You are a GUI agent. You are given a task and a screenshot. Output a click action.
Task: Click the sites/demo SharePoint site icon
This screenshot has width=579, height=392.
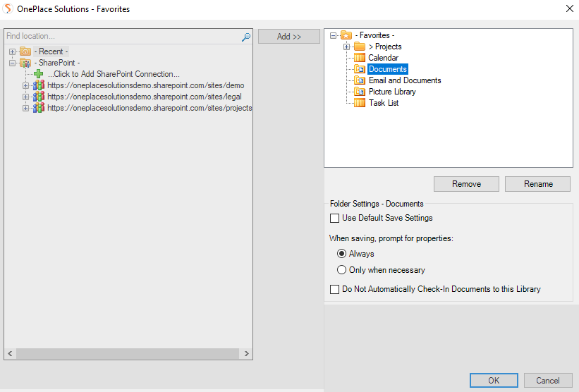(39, 85)
